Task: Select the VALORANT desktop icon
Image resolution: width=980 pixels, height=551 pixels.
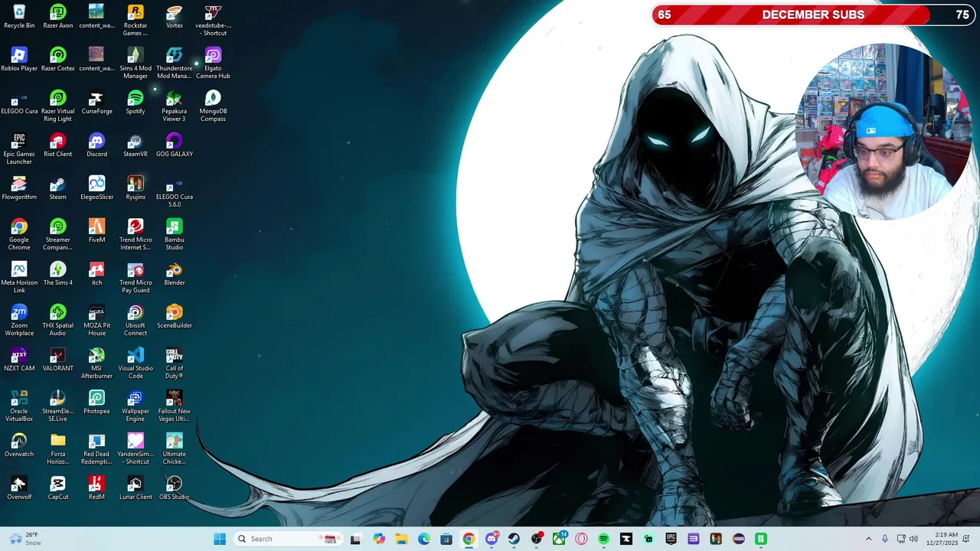Action: tap(57, 360)
